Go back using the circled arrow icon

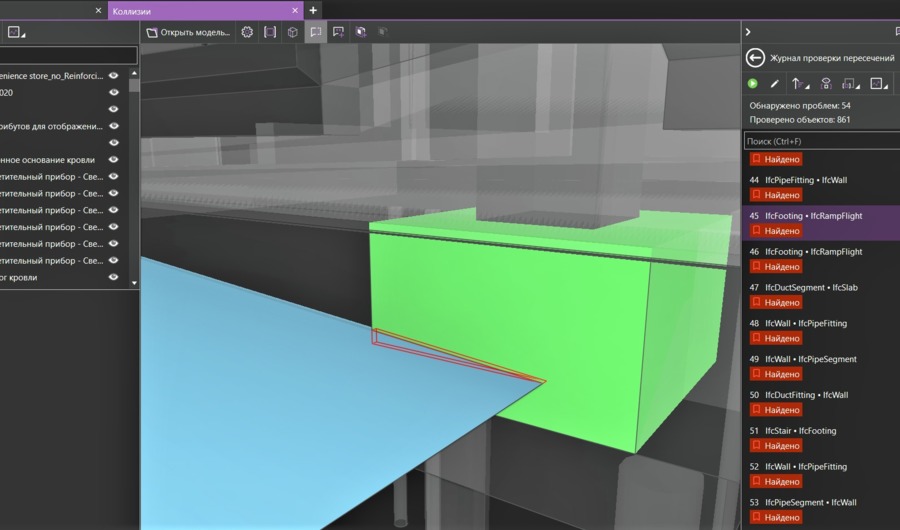click(x=756, y=58)
